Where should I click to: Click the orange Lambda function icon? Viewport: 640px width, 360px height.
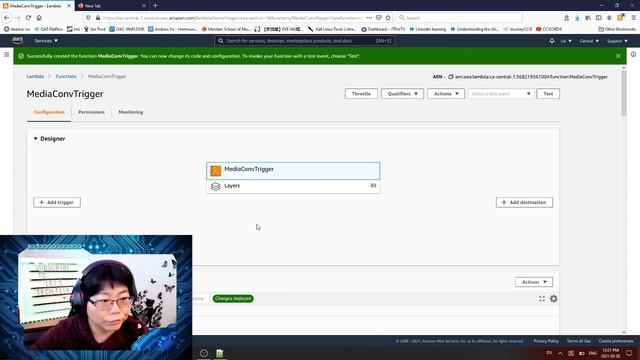click(x=216, y=171)
